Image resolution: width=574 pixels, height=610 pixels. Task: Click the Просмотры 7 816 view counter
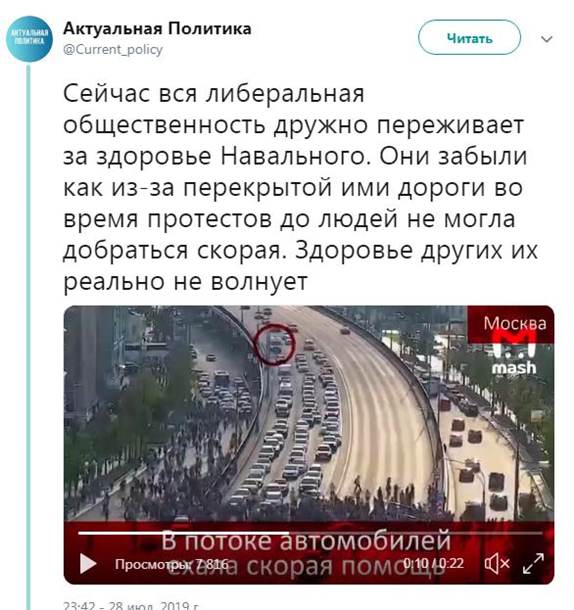tap(172, 564)
